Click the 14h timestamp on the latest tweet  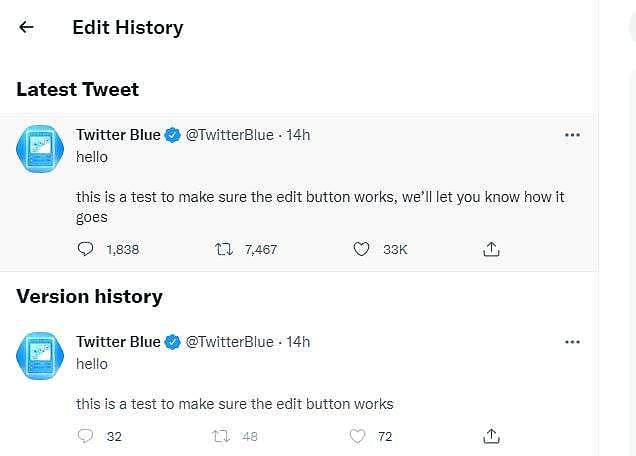[298, 135]
